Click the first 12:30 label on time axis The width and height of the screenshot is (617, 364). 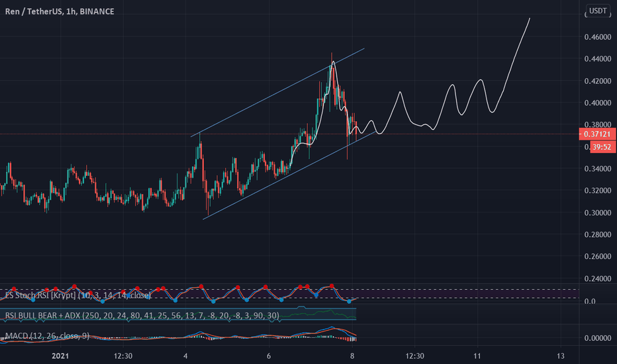click(123, 356)
